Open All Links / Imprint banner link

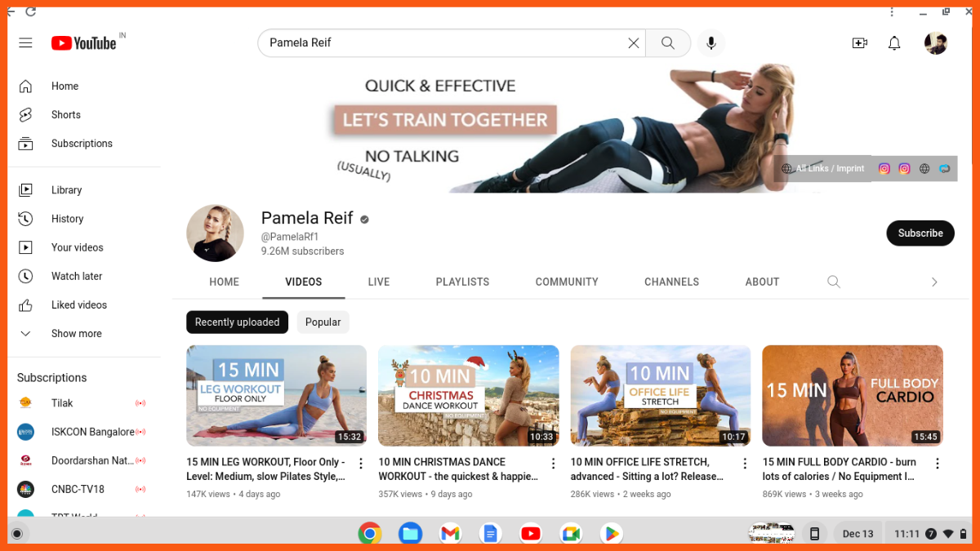[x=823, y=169]
